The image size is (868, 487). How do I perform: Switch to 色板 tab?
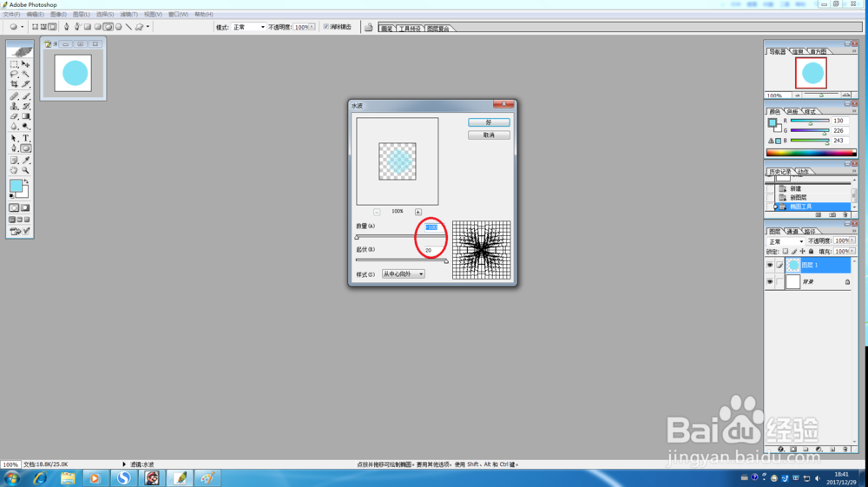coord(792,111)
